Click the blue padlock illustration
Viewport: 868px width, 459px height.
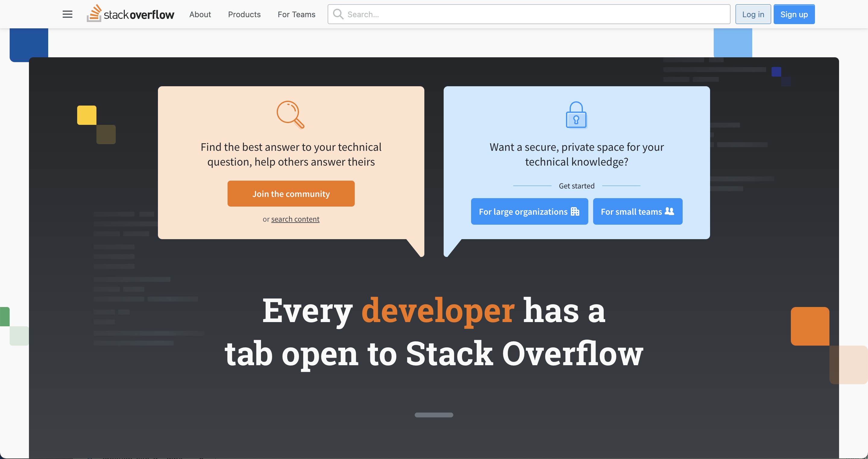coord(576,115)
